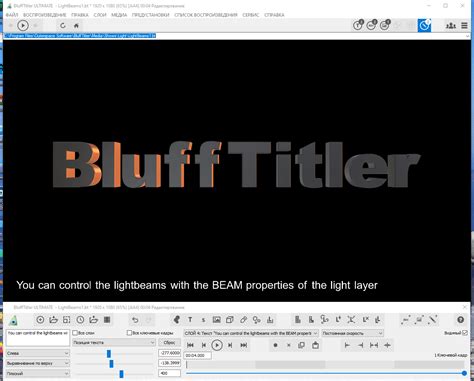Open the ВОСПРОИЗВЕДЕНИЕ menu
The height and width of the screenshot is (381, 474).
pyautogui.click(x=45, y=15)
